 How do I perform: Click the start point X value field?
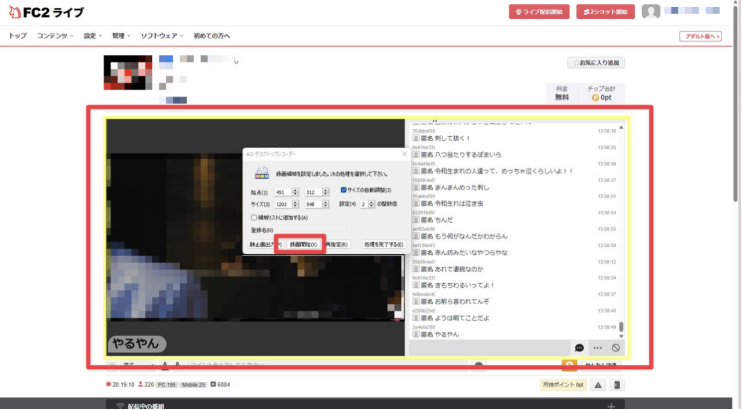282,192
